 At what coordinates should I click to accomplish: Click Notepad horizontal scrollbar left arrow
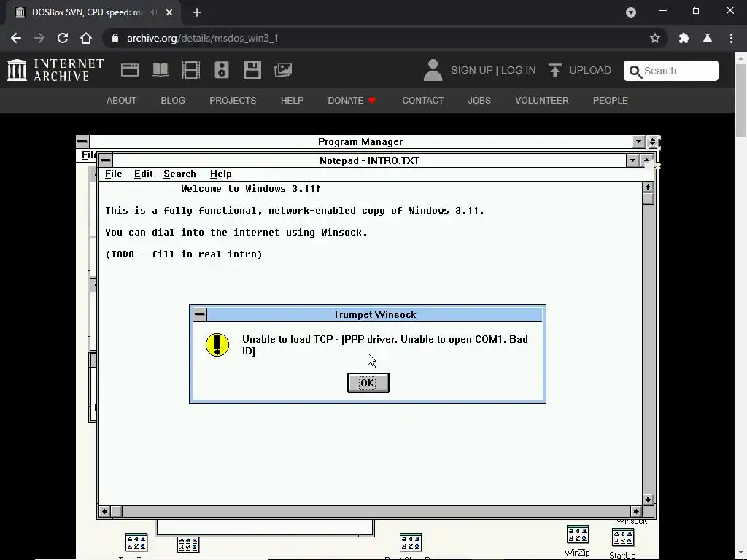pyautogui.click(x=105, y=511)
